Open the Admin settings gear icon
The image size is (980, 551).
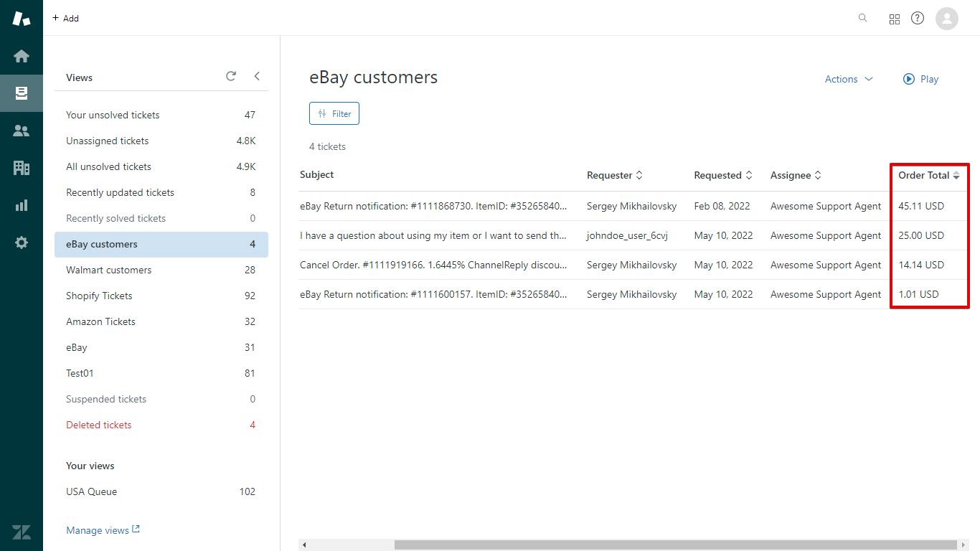[x=22, y=242]
